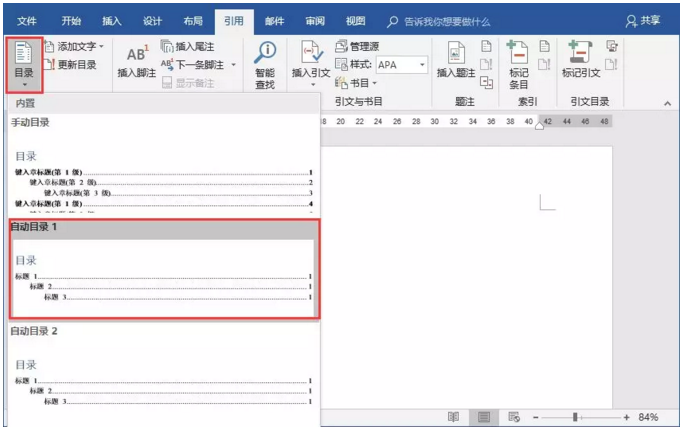Open 智能查找 (Smart Lookup)

coord(265,64)
